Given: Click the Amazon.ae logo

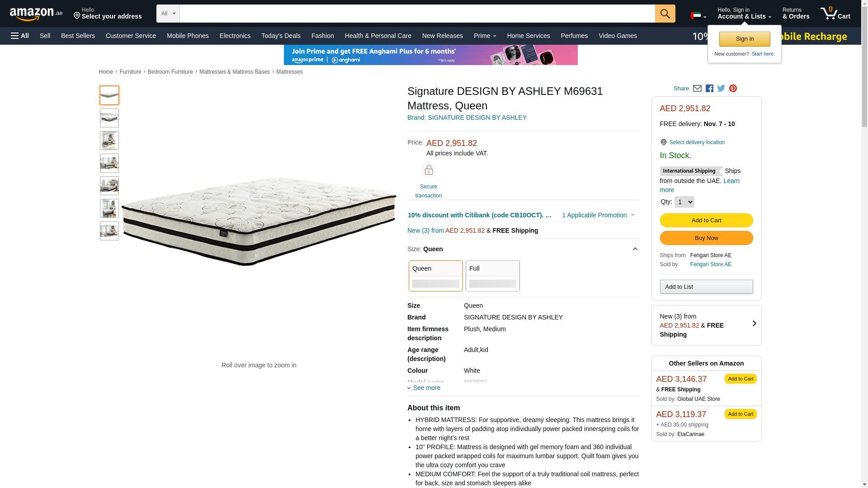Looking at the screenshot, I should [36, 14].
